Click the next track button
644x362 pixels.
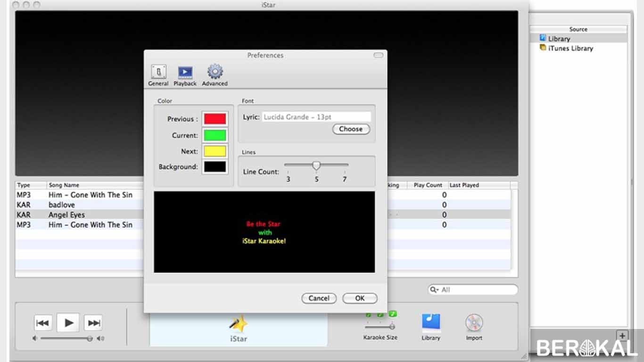click(93, 323)
